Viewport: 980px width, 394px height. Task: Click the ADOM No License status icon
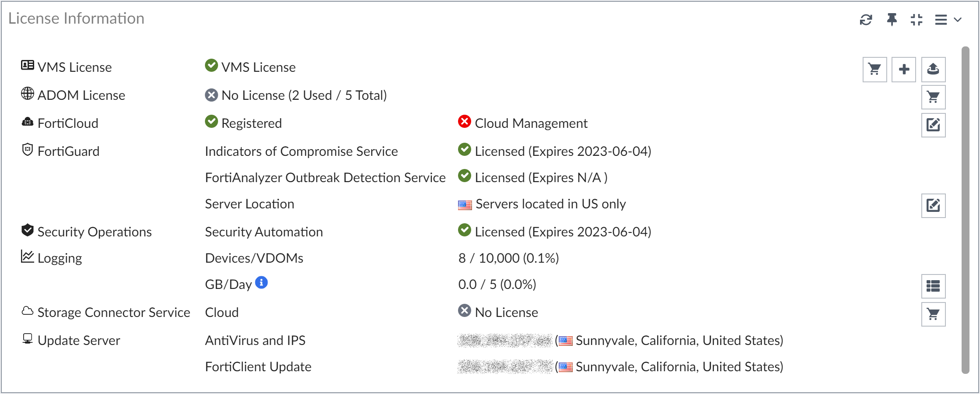click(212, 95)
